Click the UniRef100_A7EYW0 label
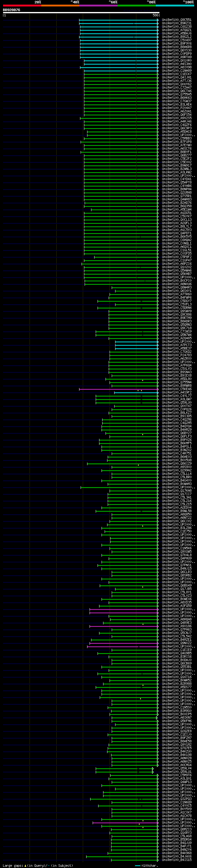Image resolution: width=197 pixels, height=868 pixels. click(176, 145)
